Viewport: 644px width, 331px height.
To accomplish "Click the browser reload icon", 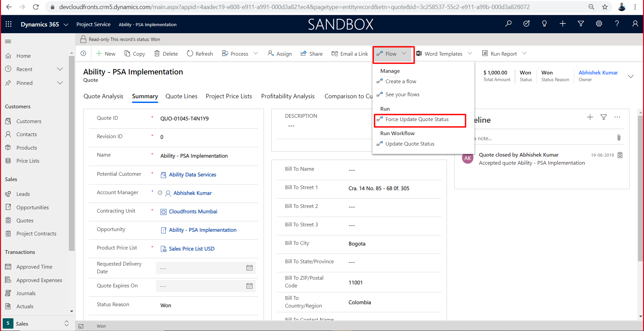I will point(36,7).
